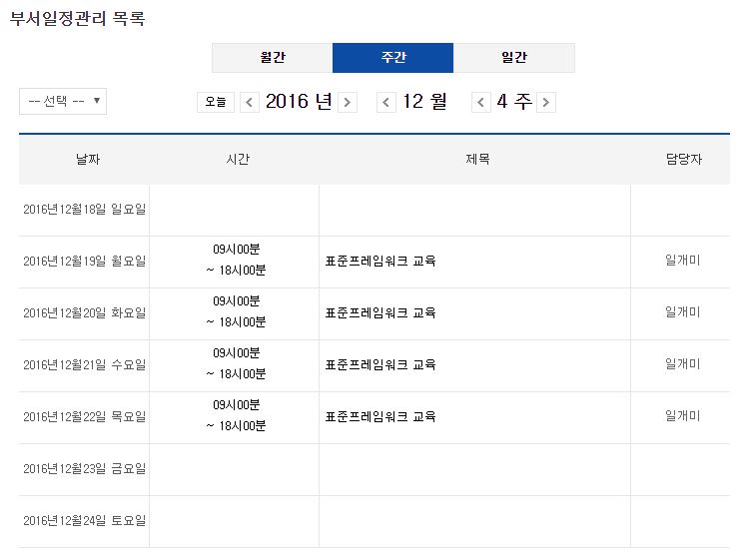Open Wednesday's 표준프레임워크 교육 entry

coord(380,365)
